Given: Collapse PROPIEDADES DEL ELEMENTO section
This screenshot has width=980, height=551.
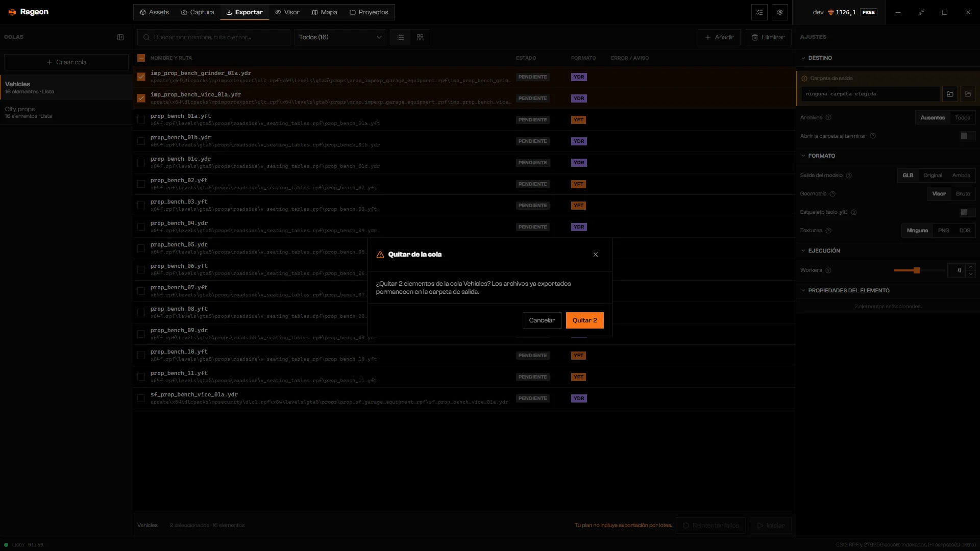Looking at the screenshot, I should point(845,291).
